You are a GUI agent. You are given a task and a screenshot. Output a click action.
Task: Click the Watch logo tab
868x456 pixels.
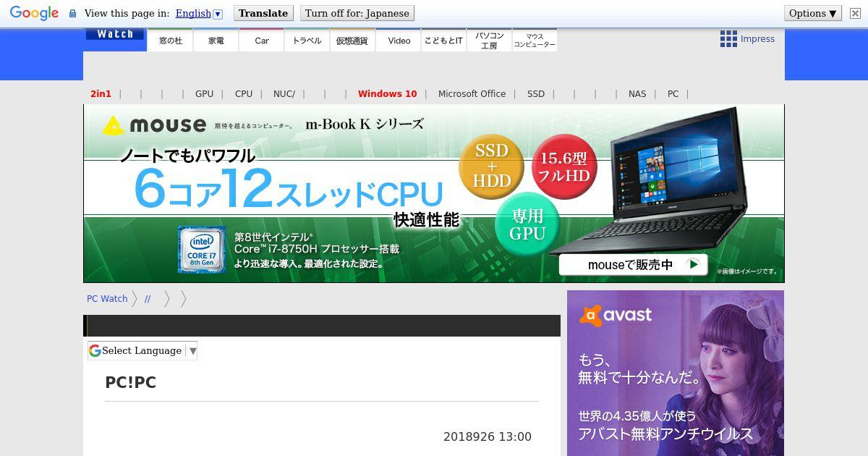point(115,34)
